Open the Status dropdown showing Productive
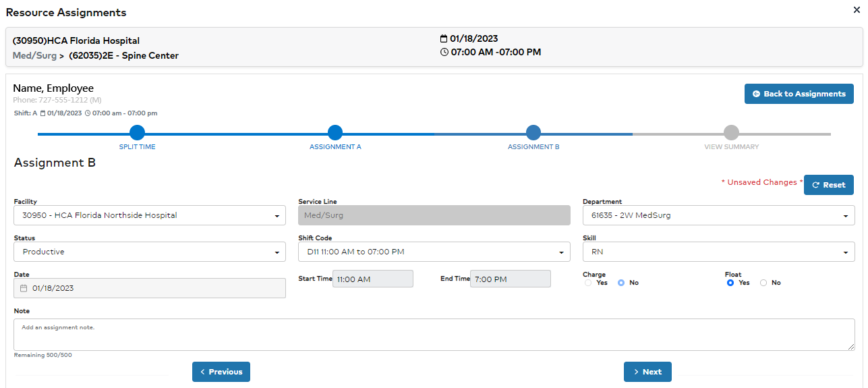 pyautogui.click(x=149, y=252)
